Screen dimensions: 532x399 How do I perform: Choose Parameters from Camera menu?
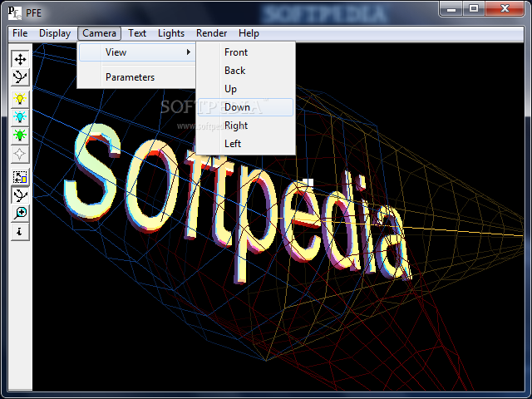click(136, 77)
